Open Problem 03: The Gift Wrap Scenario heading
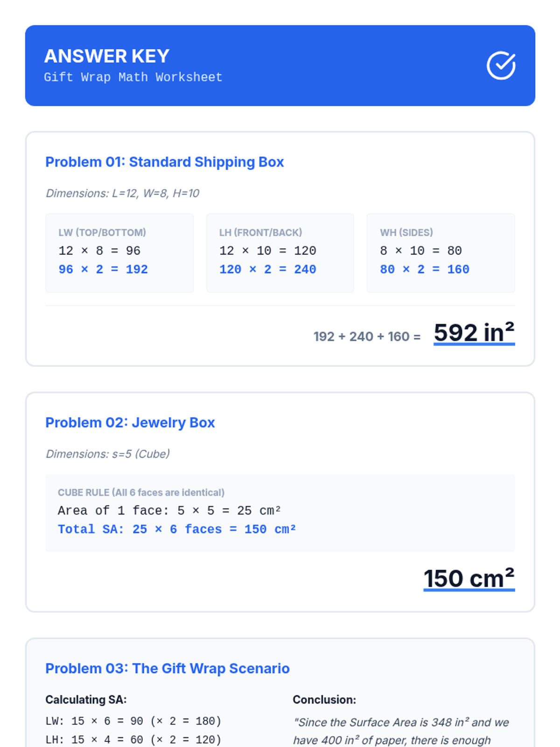The width and height of the screenshot is (560, 747). pyautogui.click(x=167, y=669)
